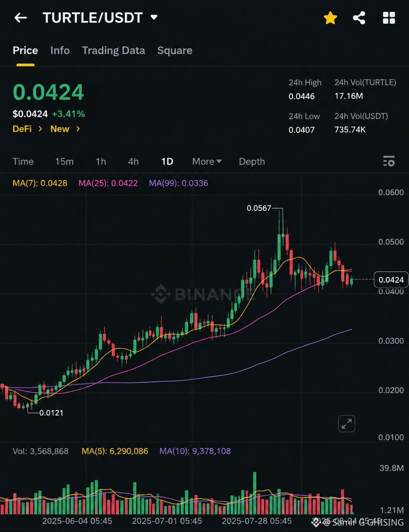The image size is (409, 532).
Task: Click the current price tag 0.0424 on axis
Action: click(x=391, y=280)
